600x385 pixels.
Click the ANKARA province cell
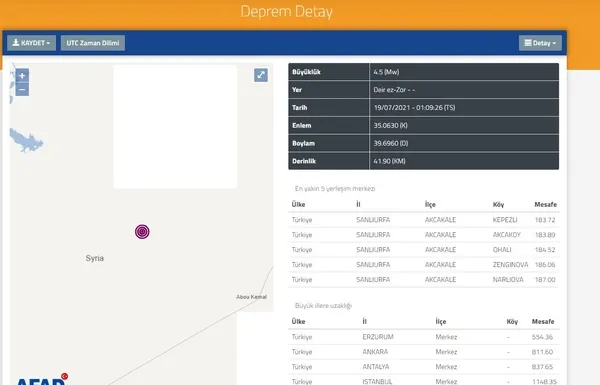click(x=375, y=352)
